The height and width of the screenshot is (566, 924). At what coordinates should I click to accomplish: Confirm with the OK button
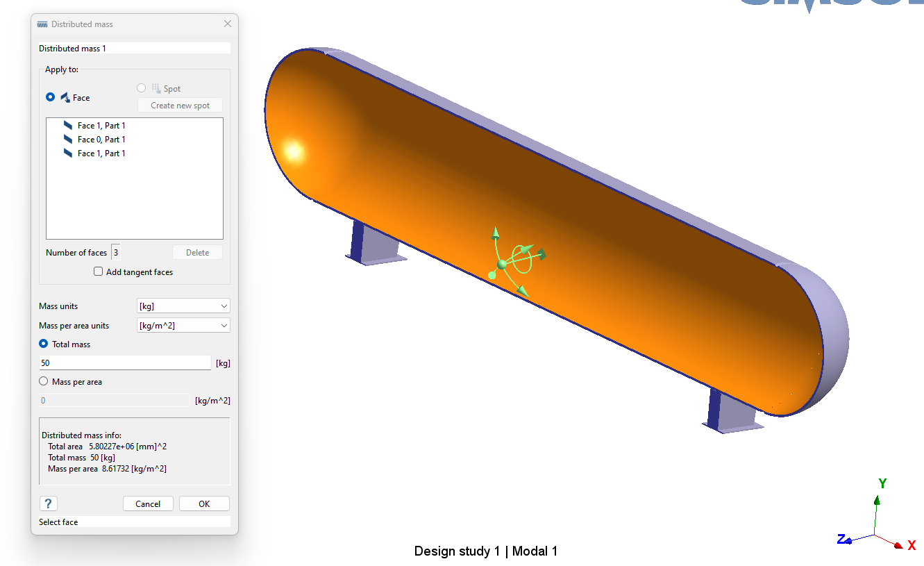[x=204, y=504]
